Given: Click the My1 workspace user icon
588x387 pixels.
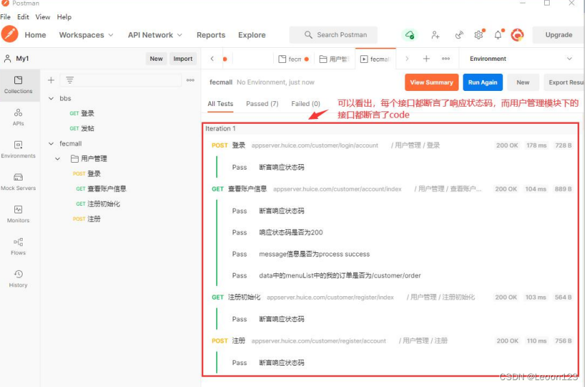Looking at the screenshot, I should click(x=8, y=58).
